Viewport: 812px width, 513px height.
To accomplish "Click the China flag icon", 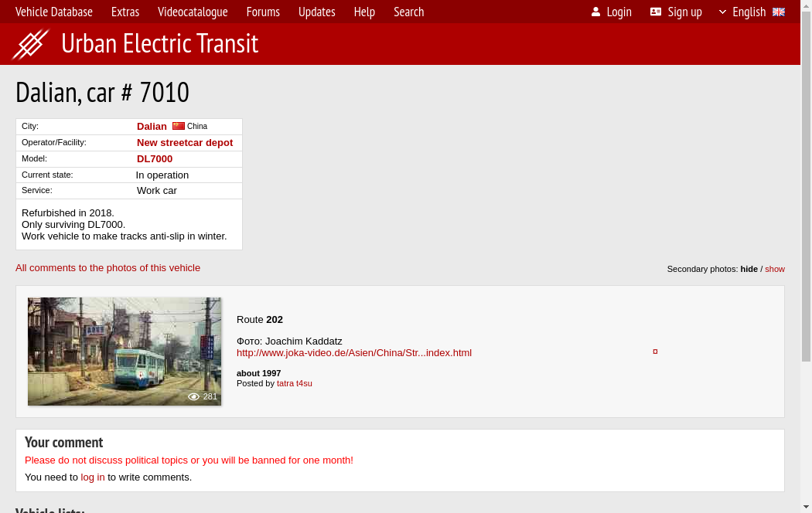I will click(x=179, y=126).
